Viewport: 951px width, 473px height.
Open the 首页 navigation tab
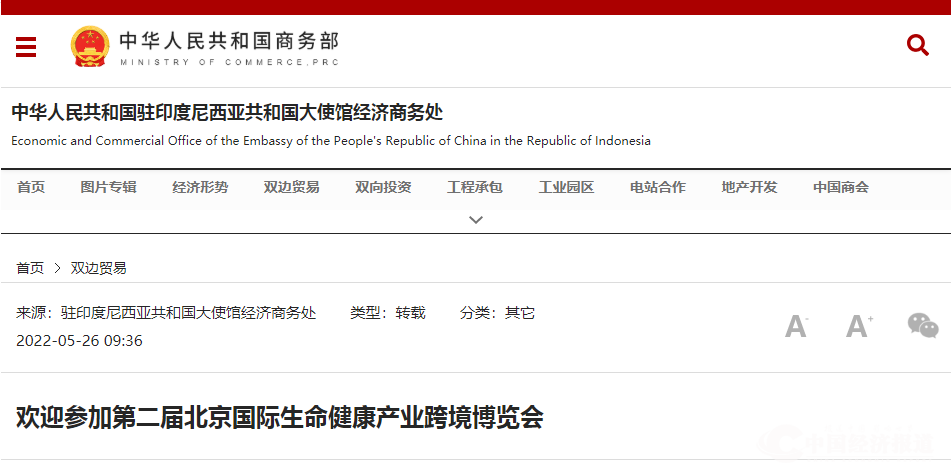click(x=31, y=187)
